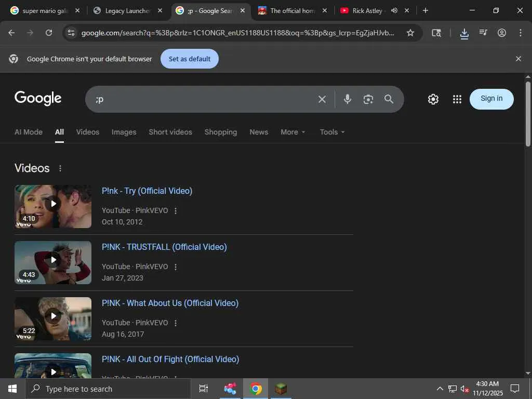The image size is (532, 399).
Task: Start voice search with microphone icon
Action: tap(348, 99)
